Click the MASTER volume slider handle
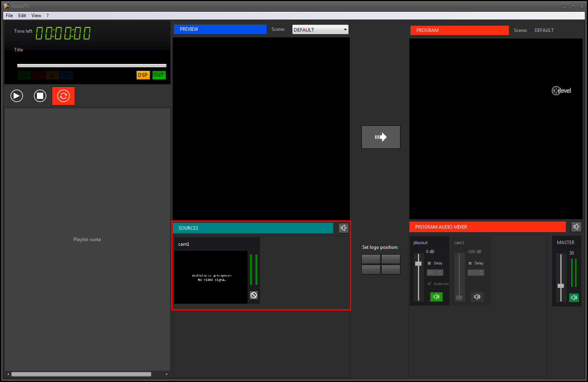 (x=561, y=286)
